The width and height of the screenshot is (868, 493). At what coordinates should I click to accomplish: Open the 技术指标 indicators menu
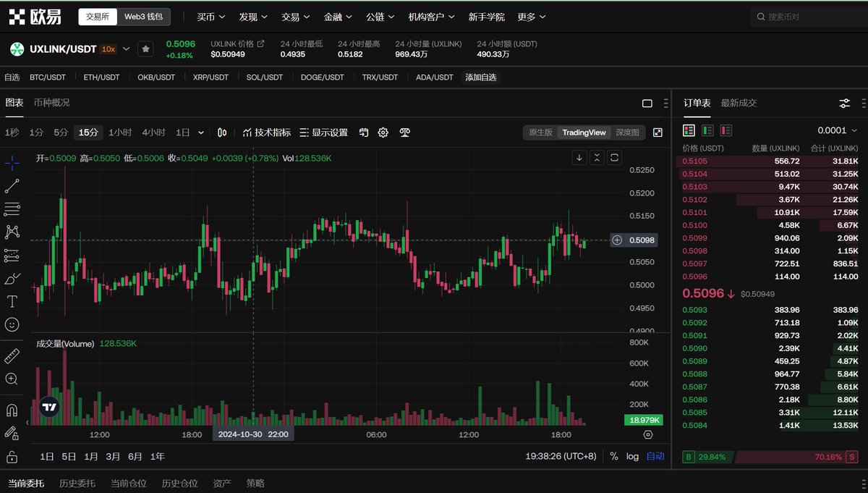point(267,132)
